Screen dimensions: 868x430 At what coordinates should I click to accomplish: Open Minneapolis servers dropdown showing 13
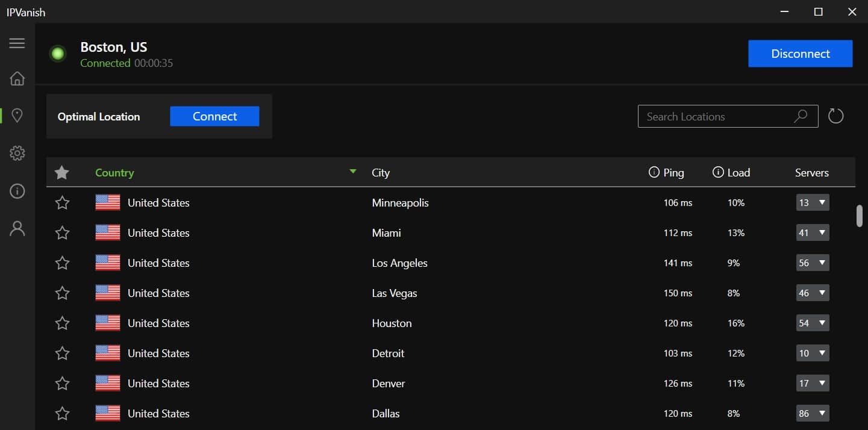[813, 202]
